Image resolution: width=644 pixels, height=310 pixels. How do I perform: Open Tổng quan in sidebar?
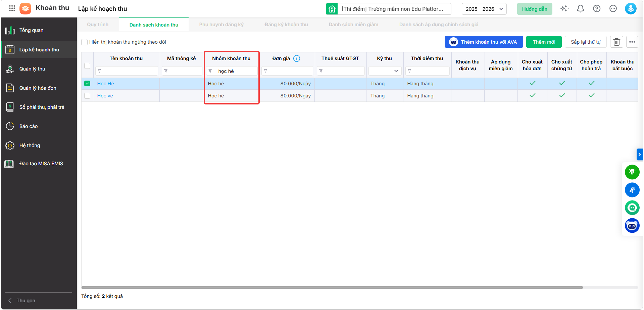tap(39, 31)
